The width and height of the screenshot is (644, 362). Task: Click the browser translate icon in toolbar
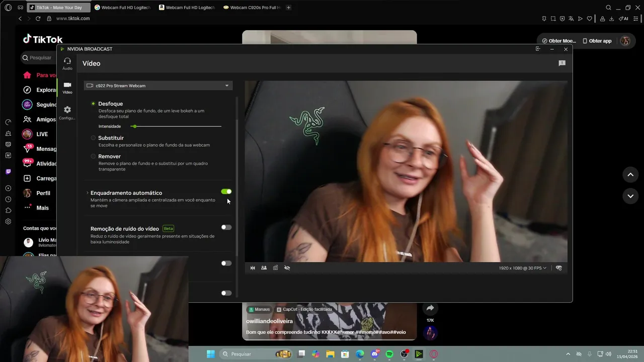click(x=571, y=19)
